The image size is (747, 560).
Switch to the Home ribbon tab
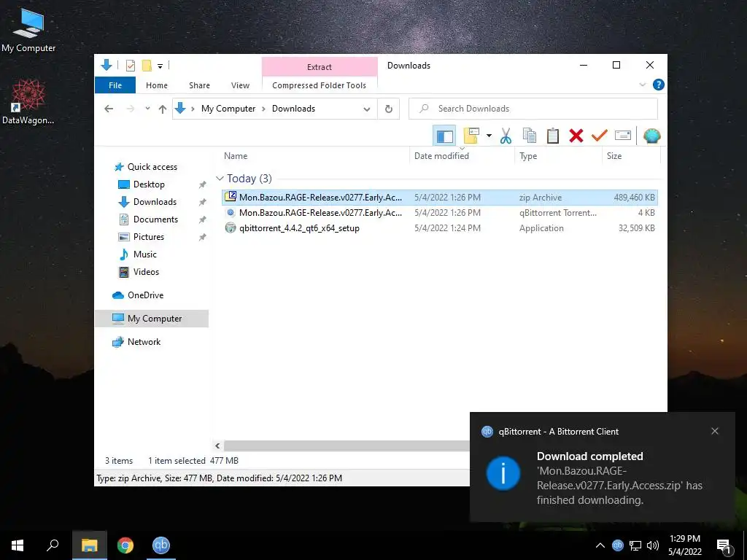(x=157, y=85)
